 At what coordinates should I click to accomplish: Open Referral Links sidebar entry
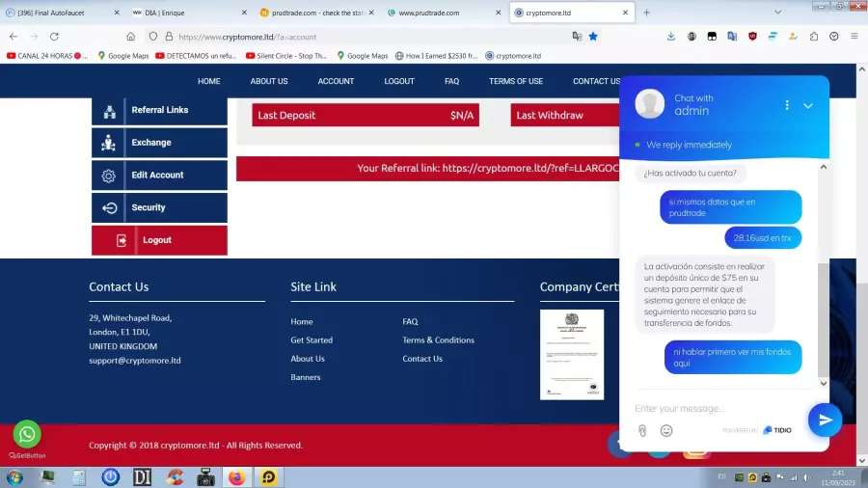click(x=159, y=110)
